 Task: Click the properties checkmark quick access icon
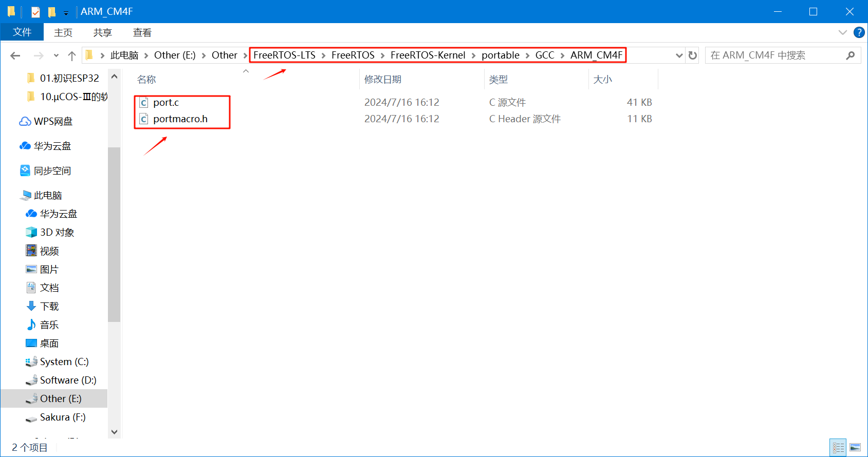click(x=35, y=11)
